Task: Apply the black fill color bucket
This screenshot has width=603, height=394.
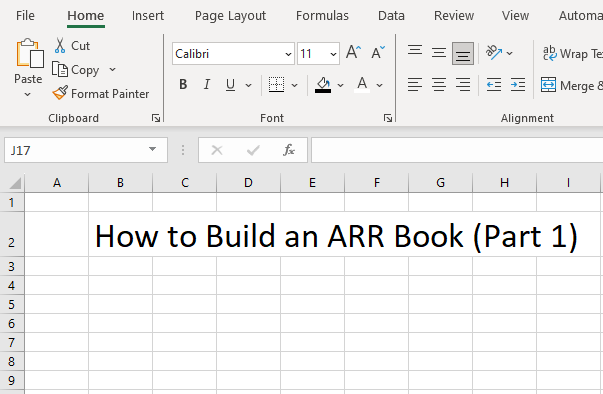Action: tap(323, 85)
